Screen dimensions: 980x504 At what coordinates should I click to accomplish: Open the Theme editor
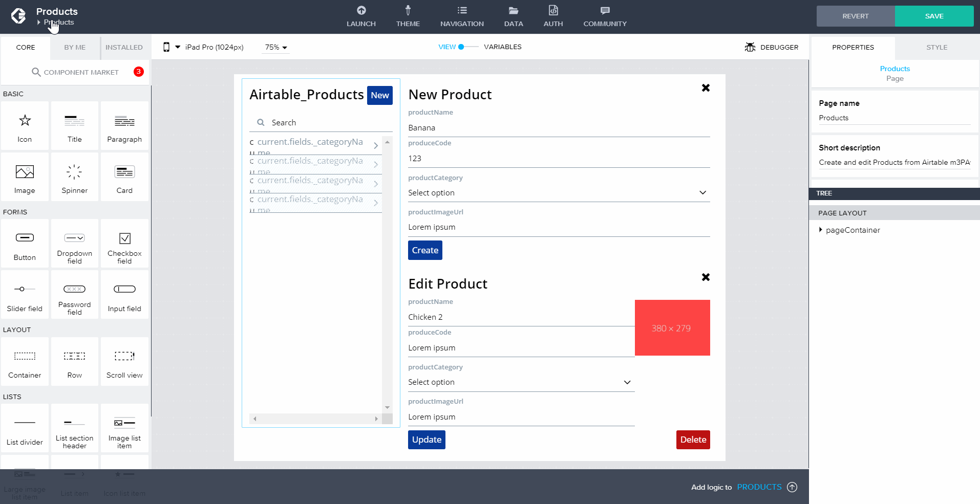coord(408,17)
